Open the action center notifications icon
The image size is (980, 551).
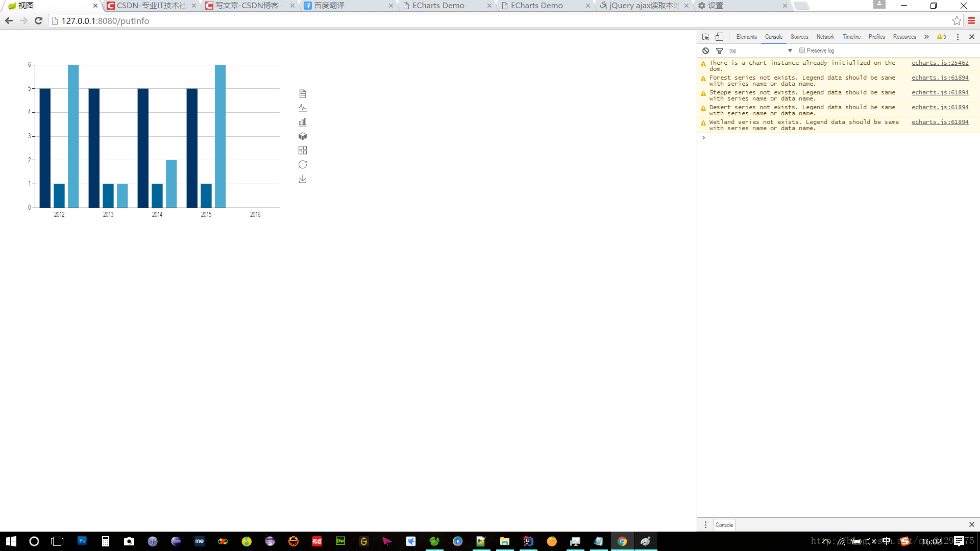(x=959, y=541)
